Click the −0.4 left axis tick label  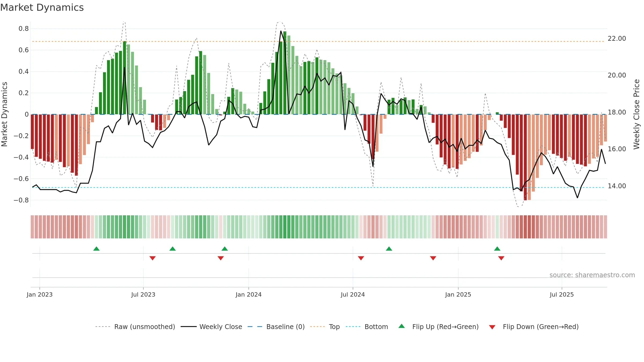21,157
